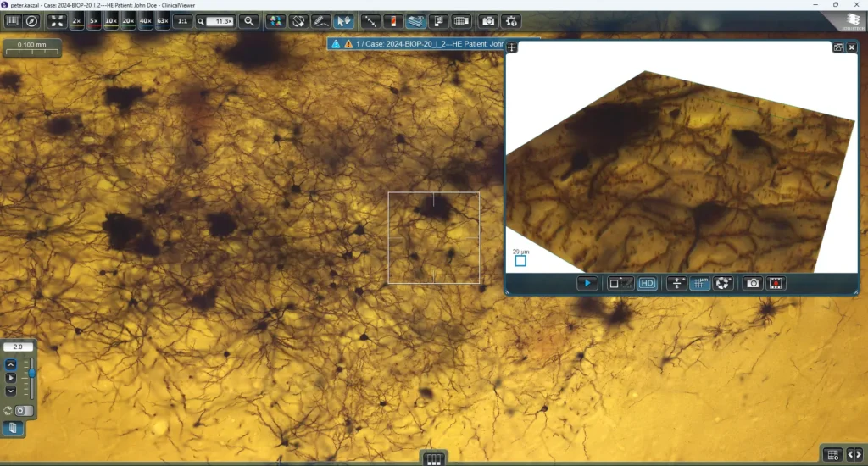Open the slide barcode panel icon

[x=12, y=21]
